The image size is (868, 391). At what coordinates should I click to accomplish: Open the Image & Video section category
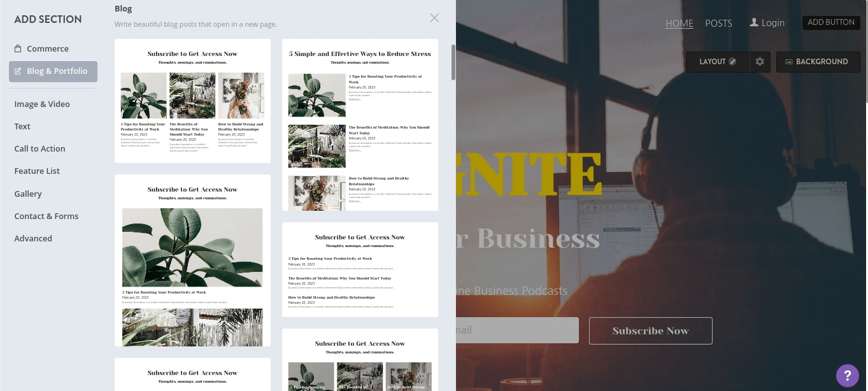coord(42,104)
